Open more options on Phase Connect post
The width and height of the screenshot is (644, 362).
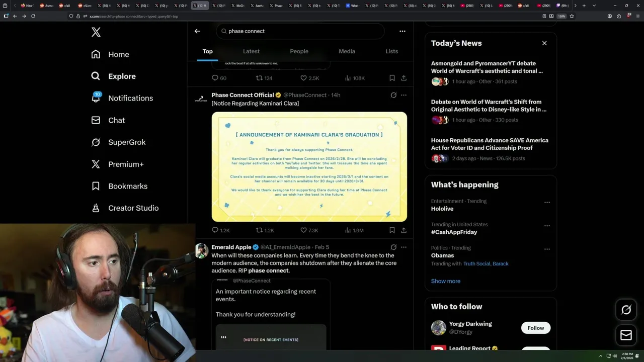point(404,95)
